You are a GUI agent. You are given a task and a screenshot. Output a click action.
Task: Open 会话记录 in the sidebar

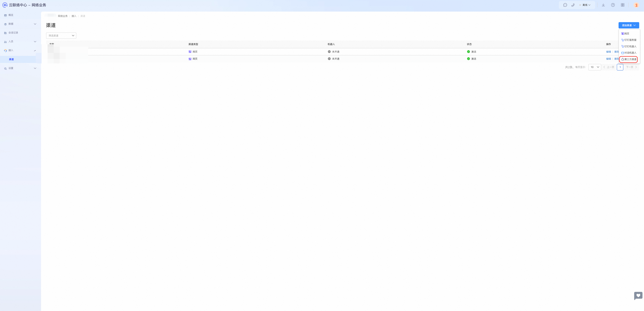pos(13,33)
